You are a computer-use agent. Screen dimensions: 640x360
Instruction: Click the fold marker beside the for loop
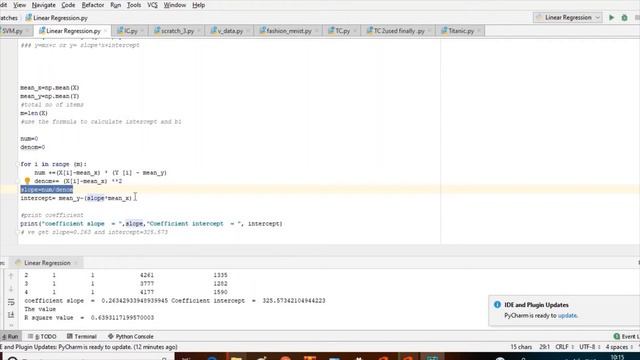[x=18, y=164]
